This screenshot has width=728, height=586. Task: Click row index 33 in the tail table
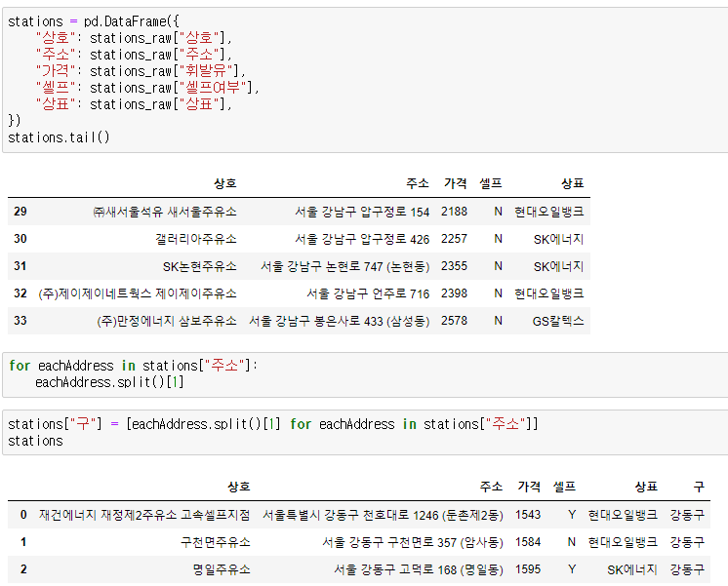point(20,321)
